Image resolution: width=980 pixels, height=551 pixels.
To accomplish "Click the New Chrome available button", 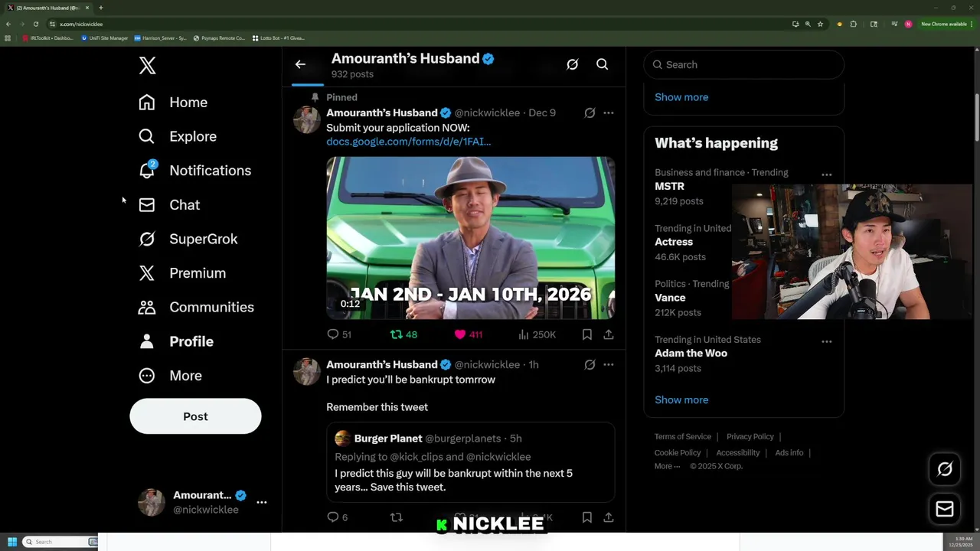I will tap(946, 24).
